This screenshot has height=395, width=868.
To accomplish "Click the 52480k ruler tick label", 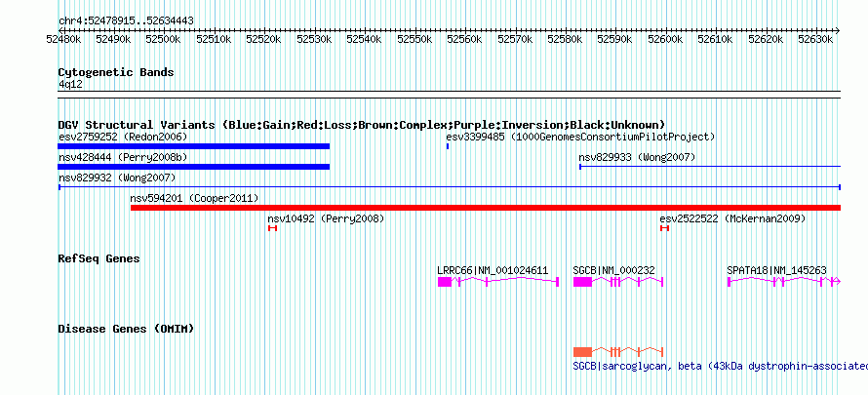I will [x=64, y=39].
